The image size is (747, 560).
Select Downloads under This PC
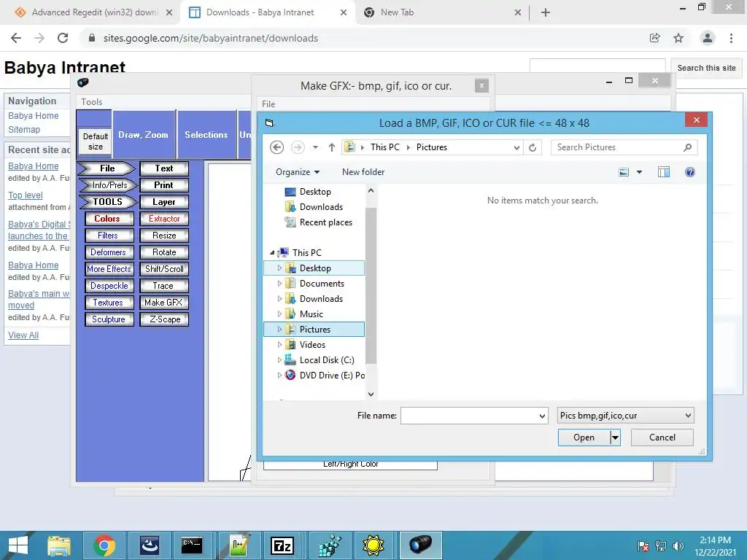(321, 299)
